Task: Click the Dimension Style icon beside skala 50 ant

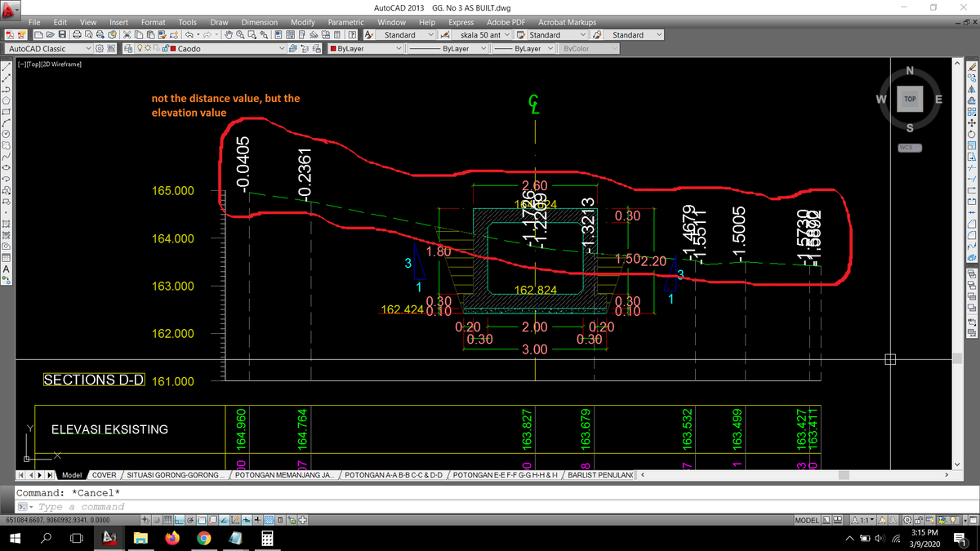Action: click(445, 35)
